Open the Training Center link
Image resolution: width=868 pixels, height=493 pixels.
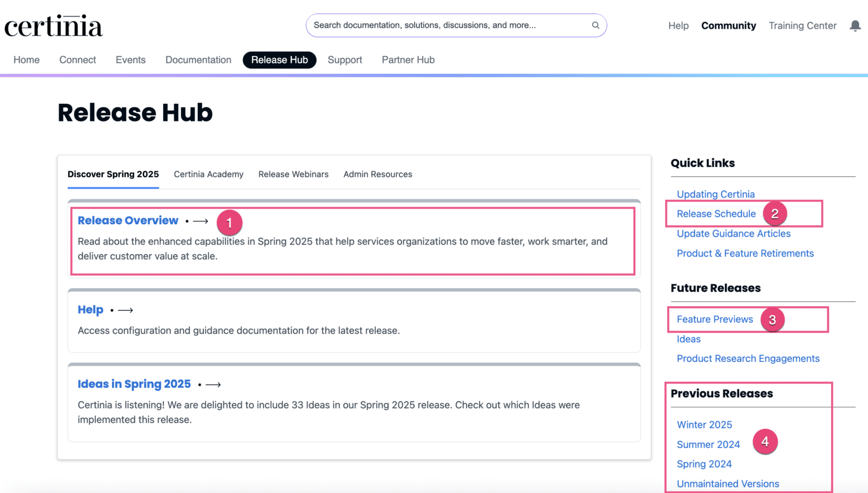802,26
